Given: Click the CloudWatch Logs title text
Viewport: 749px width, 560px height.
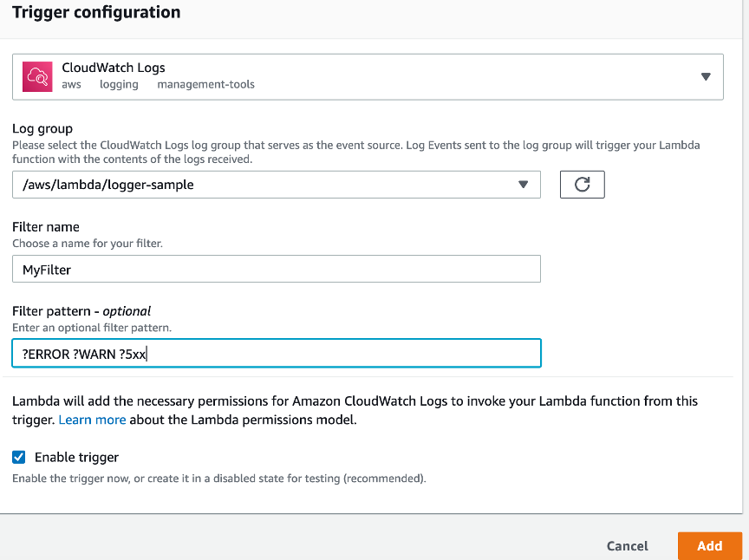Looking at the screenshot, I should 114,68.
